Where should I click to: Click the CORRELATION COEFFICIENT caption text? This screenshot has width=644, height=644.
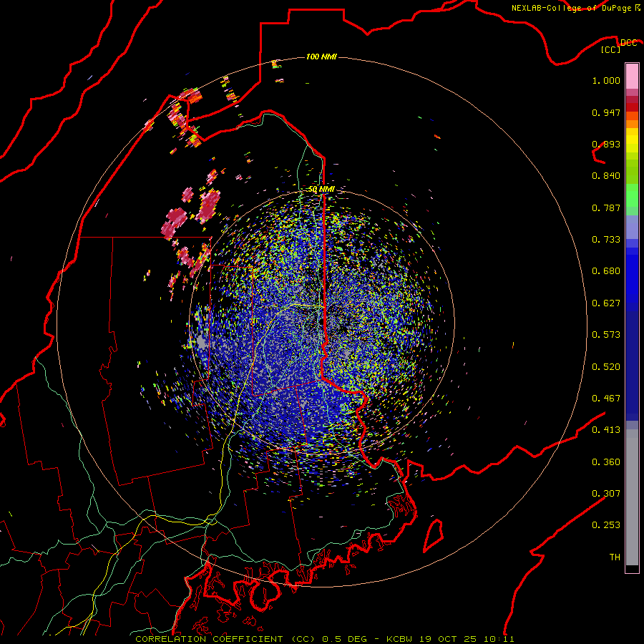tap(209, 639)
